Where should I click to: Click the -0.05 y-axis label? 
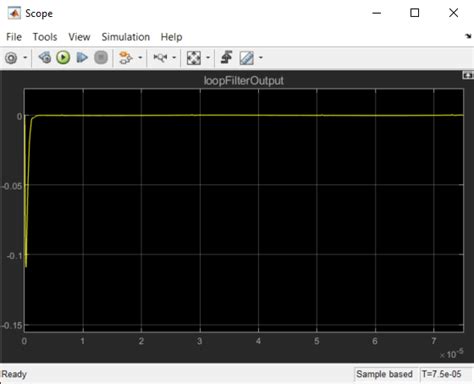[x=12, y=186]
